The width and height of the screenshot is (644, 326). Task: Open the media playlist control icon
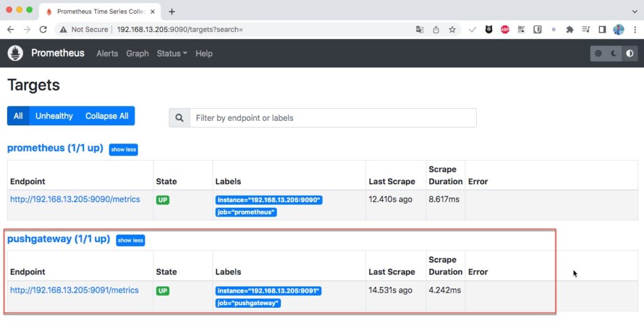586,30
